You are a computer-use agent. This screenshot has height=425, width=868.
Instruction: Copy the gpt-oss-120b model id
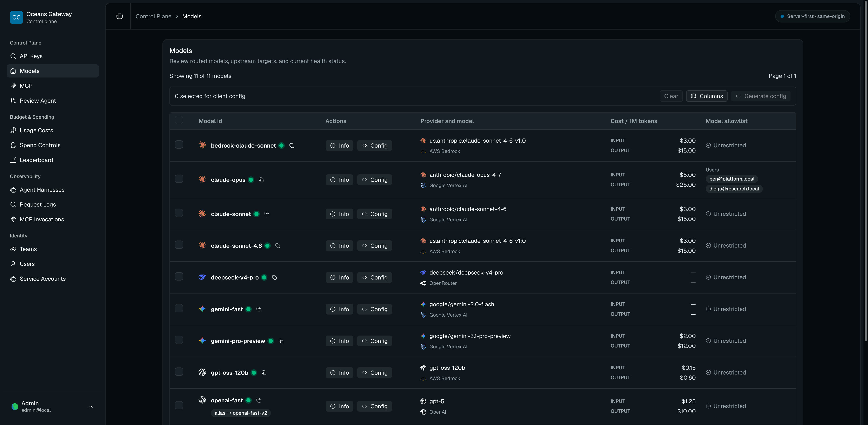pyautogui.click(x=264, y=372)
